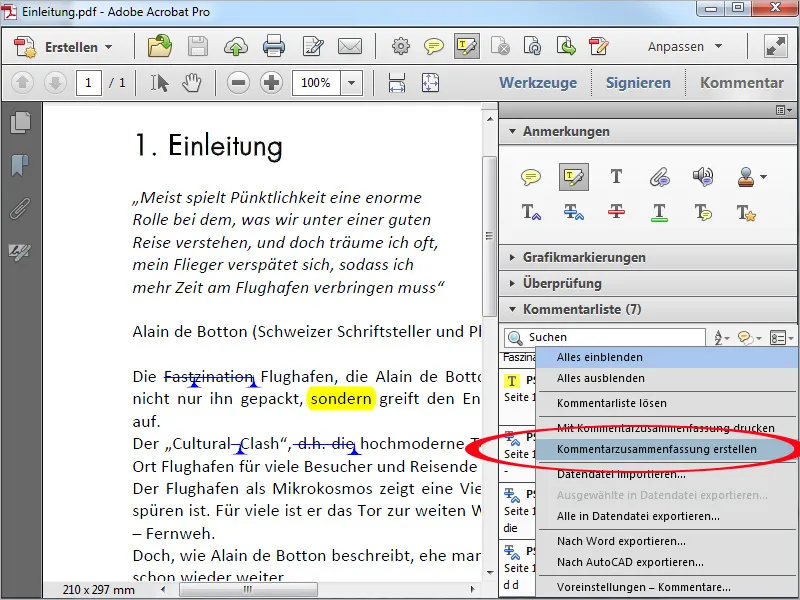Zoom in with the plus button
This screenshot has width=800, height=600.
(271, 83)
